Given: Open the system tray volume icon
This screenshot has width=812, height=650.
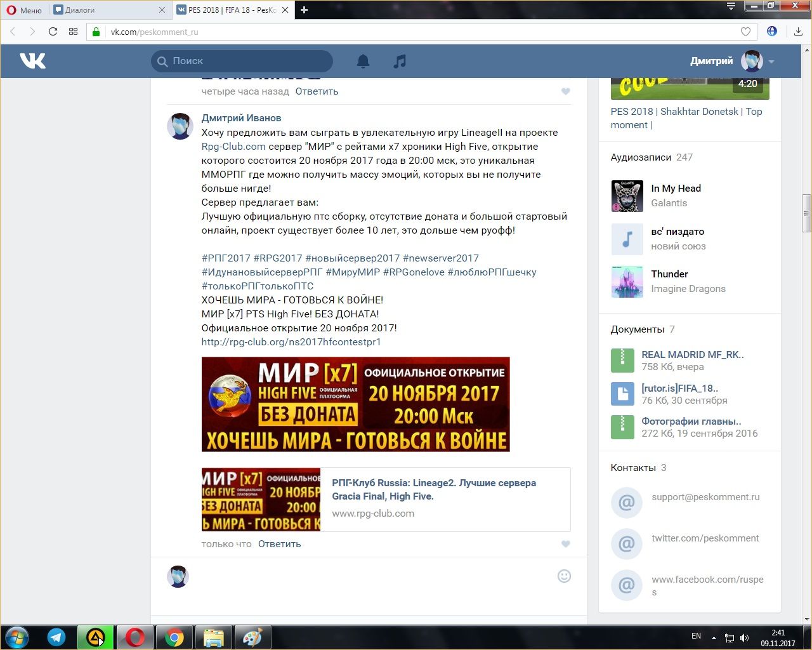Looking at the screenshot, I should click(x=744, y=638).
